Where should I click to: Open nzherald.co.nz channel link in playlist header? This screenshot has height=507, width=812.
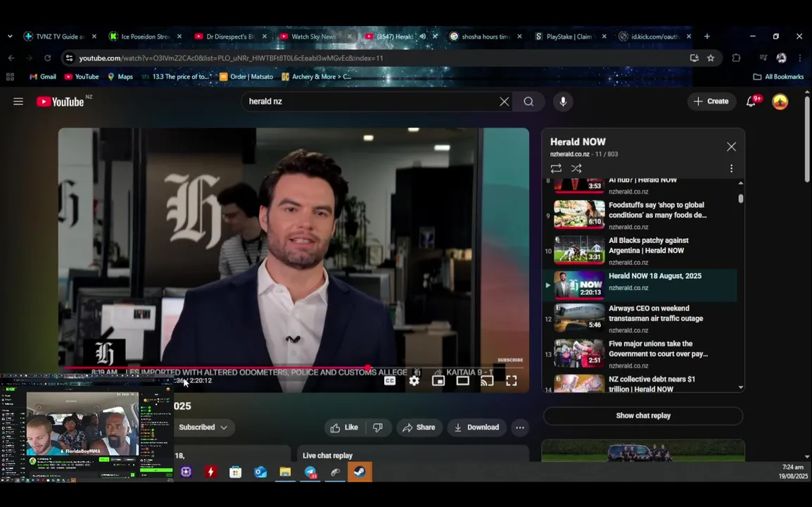coord(569,154)
